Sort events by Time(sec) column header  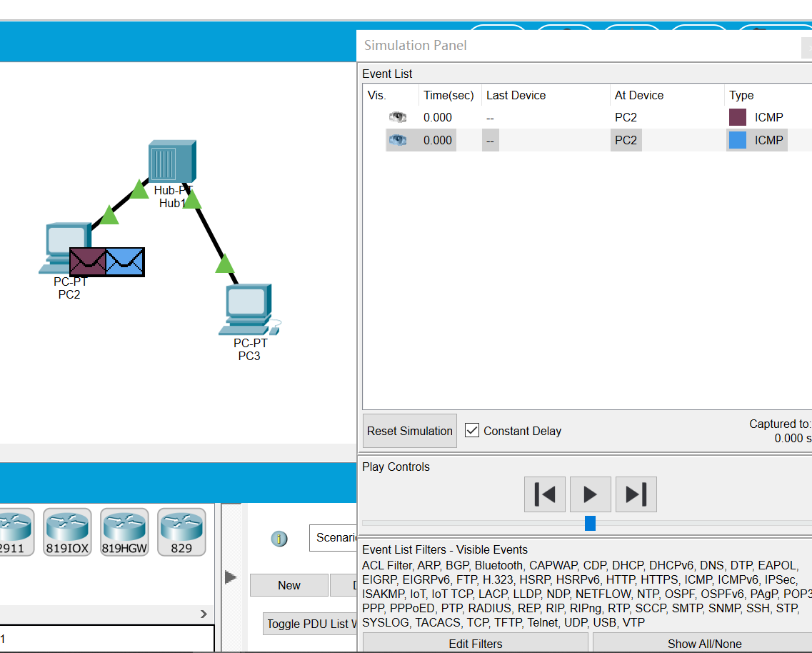click(x=448, y=95)
